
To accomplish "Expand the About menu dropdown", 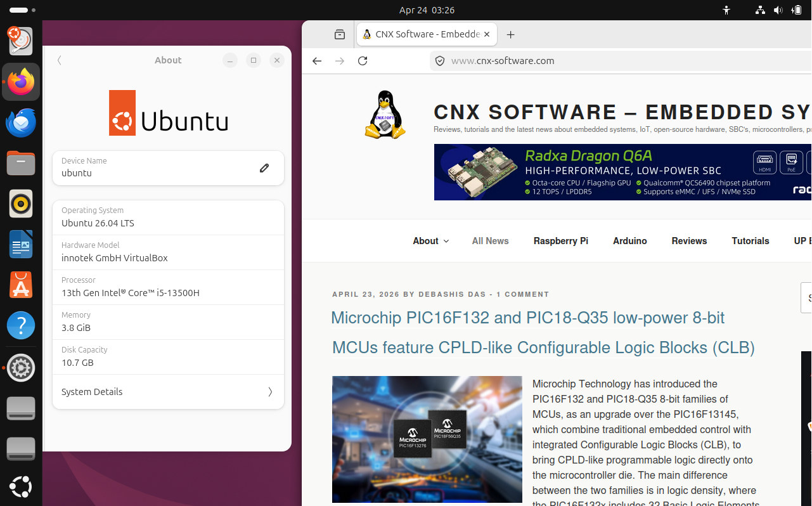I will [430, 241].
